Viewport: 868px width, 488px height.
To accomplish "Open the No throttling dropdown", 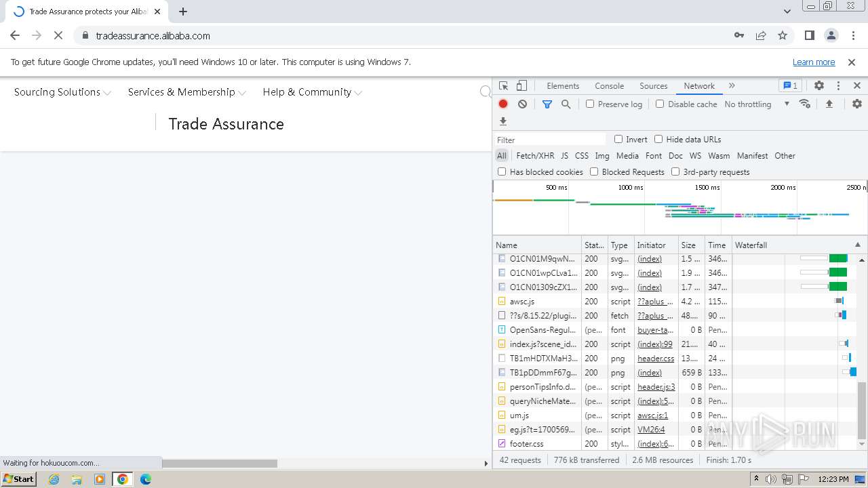I will [757, 104].
